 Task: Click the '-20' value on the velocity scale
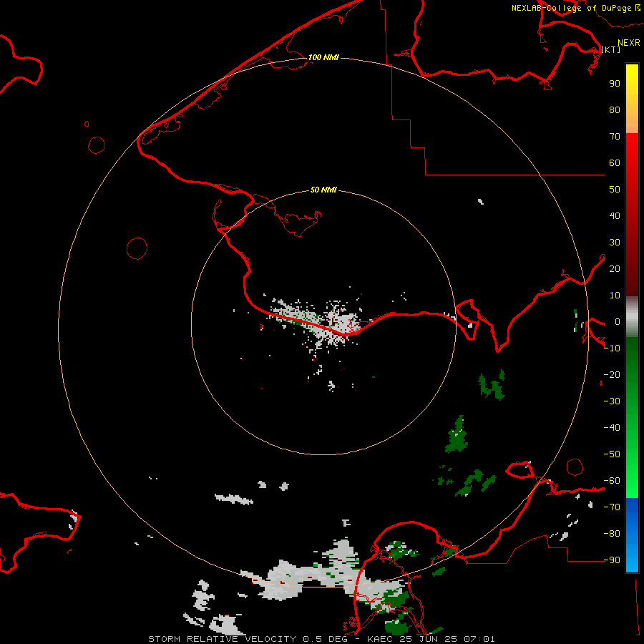612,374
